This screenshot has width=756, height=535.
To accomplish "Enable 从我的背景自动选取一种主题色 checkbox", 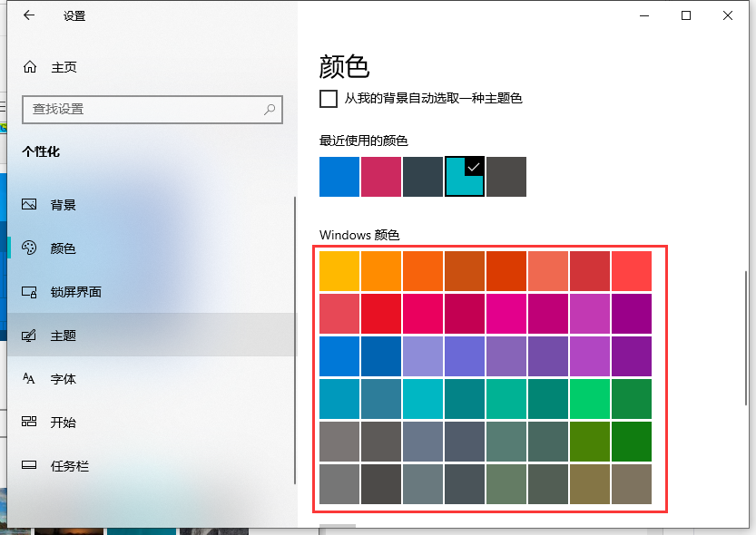I will pyautogui.click(x=328, y=100).
